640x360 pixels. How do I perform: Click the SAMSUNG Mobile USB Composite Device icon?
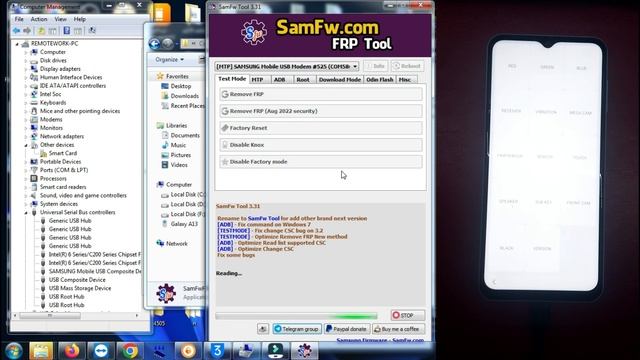pyautogui.click(x=43, y=271)
